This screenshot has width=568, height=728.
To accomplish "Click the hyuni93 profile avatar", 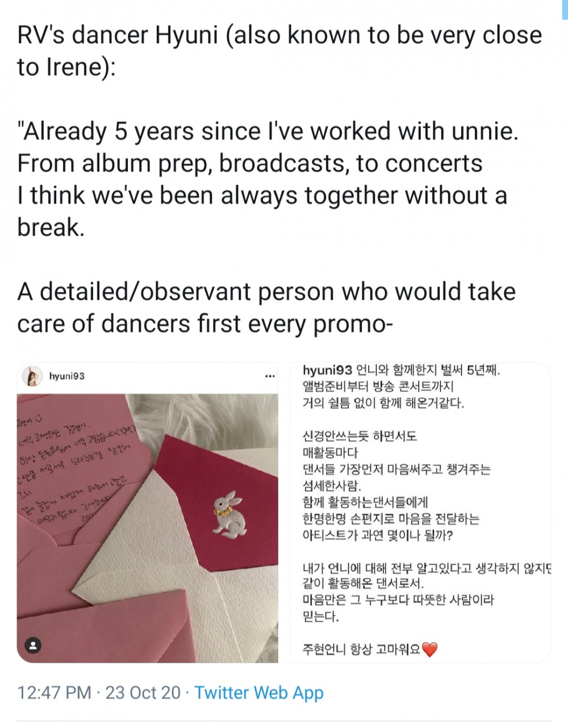I will click(33, 376).
